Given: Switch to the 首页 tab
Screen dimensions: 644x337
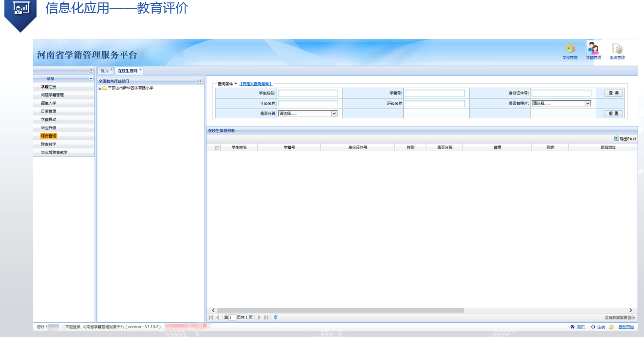Looking at the screenshot, I should point(104,71).
